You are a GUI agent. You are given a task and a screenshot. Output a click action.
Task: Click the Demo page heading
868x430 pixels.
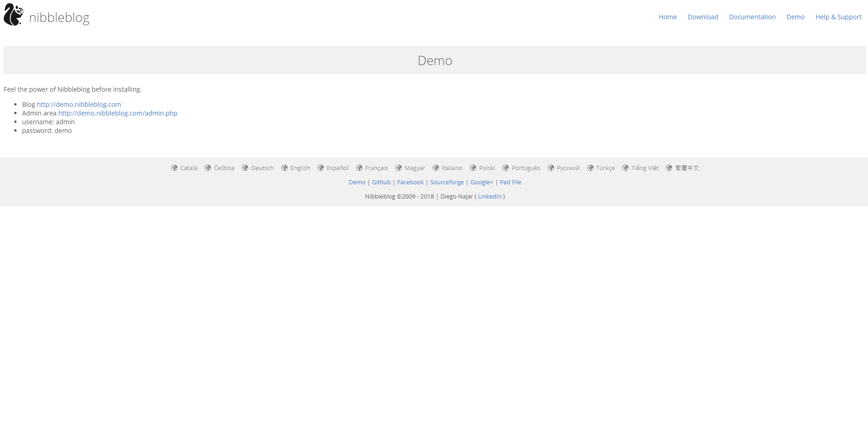click(434, 61)
